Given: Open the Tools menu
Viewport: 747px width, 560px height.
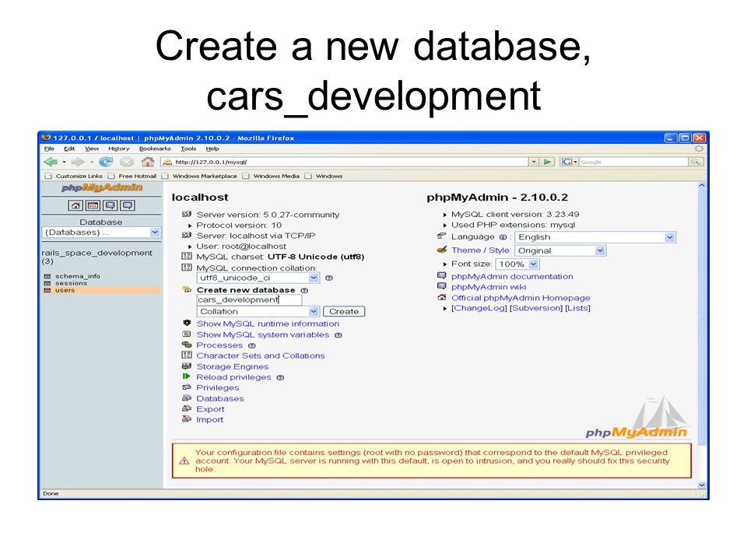Looking at the screenshot, I should click(188, 149).
